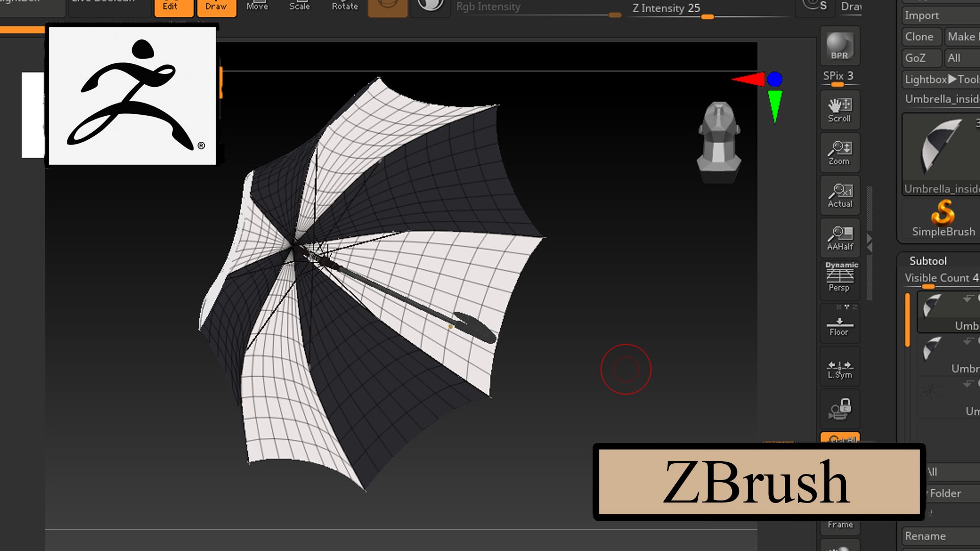Activate the Draw mode button

click(x=216, y=8)
